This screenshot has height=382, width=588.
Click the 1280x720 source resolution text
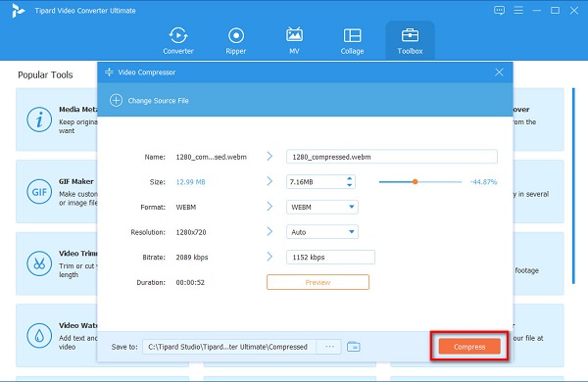pos(191,232)
